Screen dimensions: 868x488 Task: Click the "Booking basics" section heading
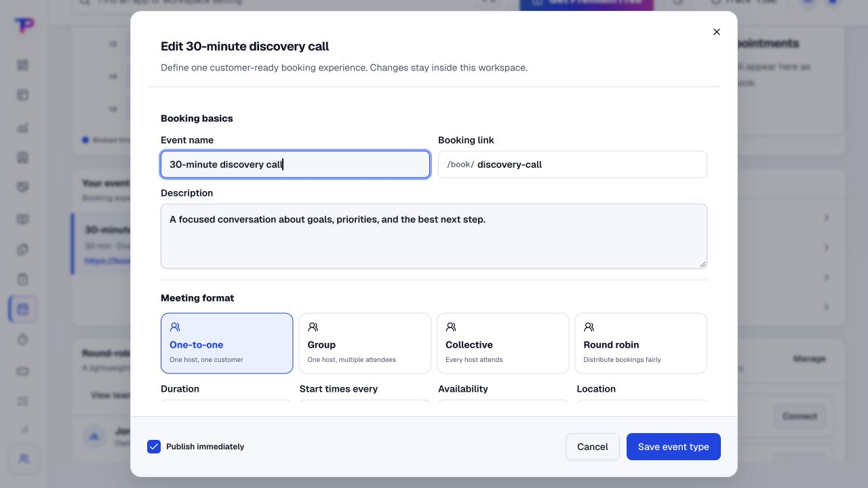click(x=197, y=119)
